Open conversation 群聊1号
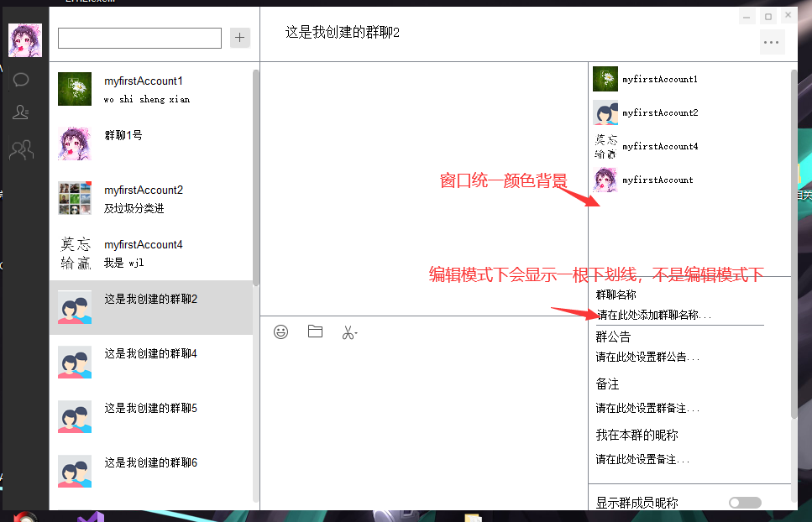 [x=151, y=144]
